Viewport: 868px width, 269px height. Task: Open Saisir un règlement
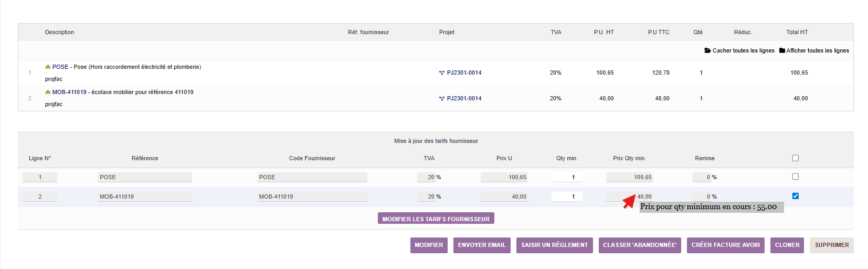click(554, 245)
